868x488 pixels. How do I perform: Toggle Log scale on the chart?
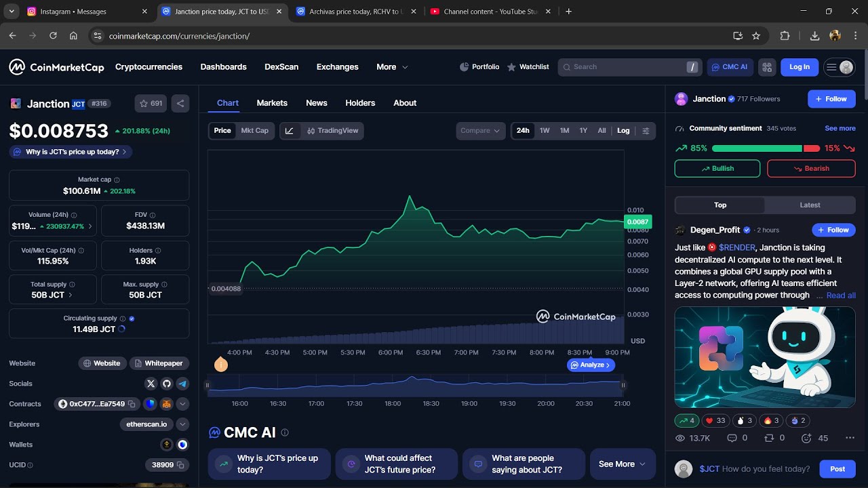[623, 131]
